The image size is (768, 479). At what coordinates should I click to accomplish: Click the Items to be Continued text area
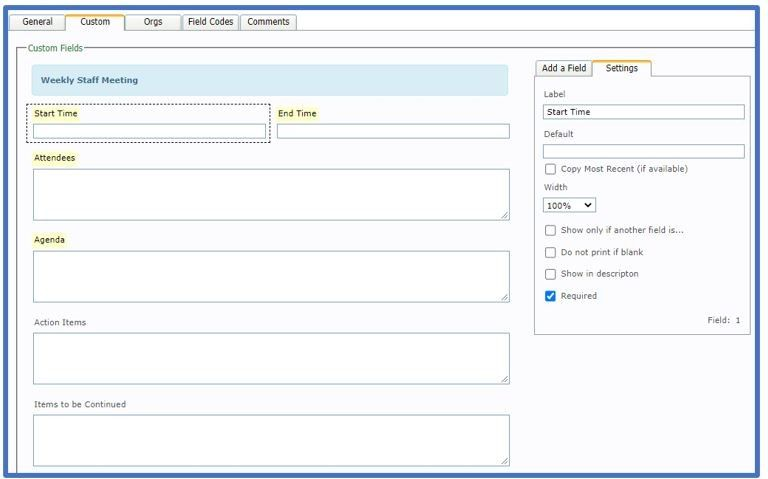point(271,440)
